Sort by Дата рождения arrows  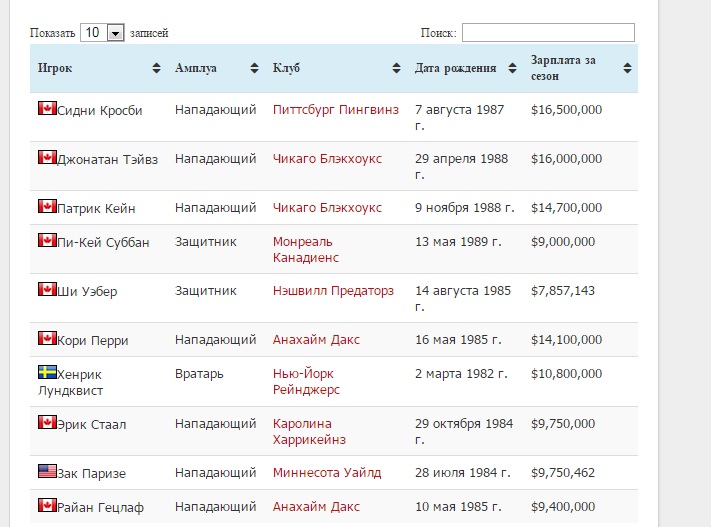pos(512,68)
